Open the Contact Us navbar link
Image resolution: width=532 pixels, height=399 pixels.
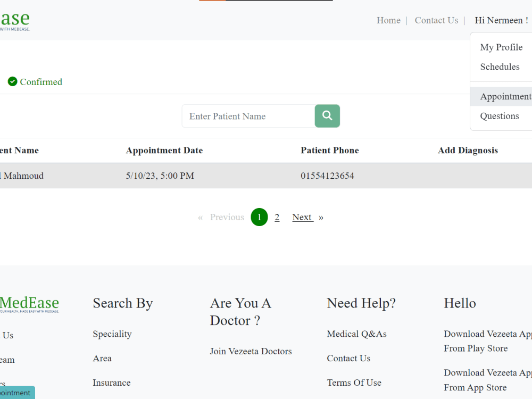coord(436,20)
